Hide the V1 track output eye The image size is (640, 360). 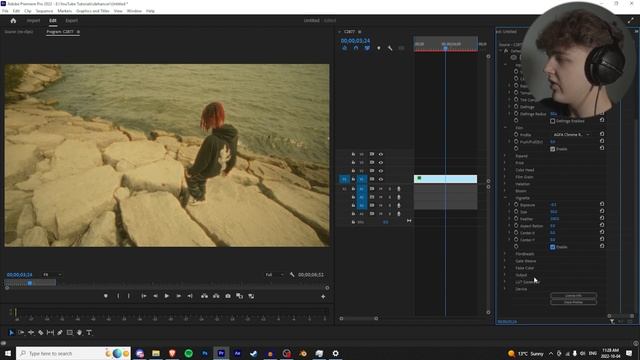pyautogui.click(x=381, y=179)
